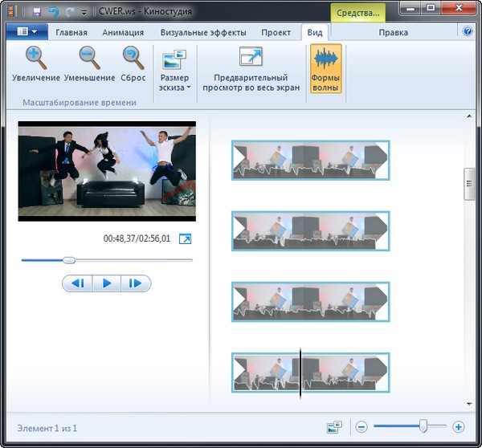Open the Размер эскиза thumbnail size dropdown
Image resolution: width=482 pixels, height=448 pixels.
[x=174, y=70]
